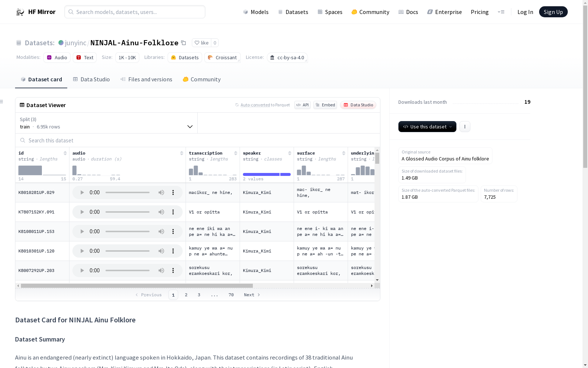This screenshot has width=588, height=368.
Task: Open Models in the top navigation
Action: click(x=256, y=12)
